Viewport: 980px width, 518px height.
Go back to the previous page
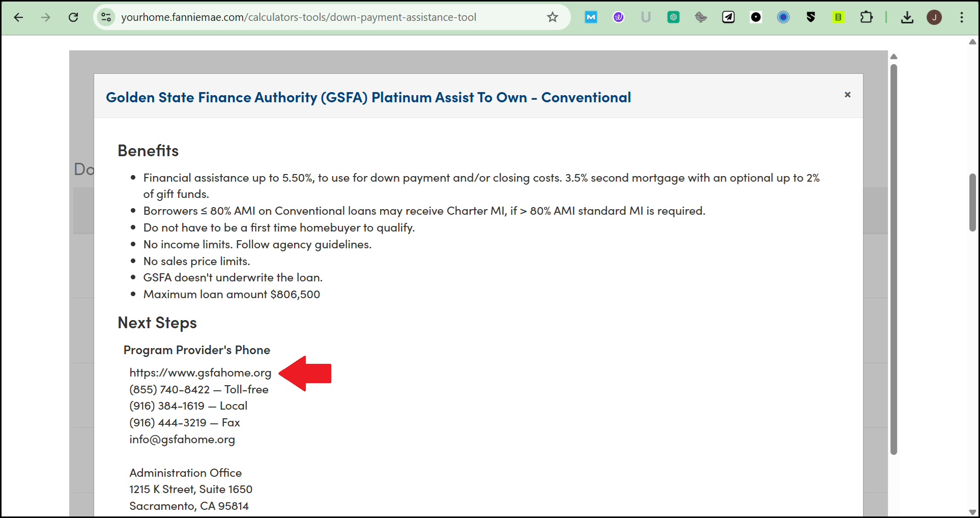(x=18, y=17)
